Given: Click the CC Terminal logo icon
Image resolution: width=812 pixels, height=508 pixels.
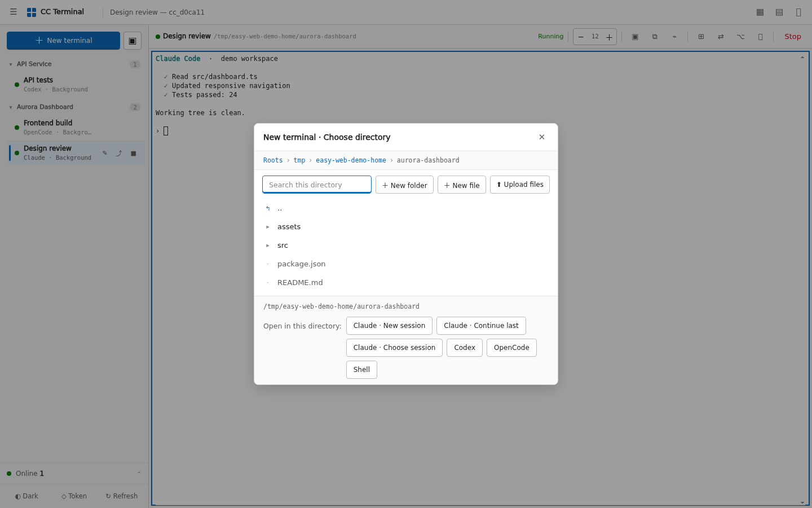Looking at the screenshot, I should click(x=32, y=12).
